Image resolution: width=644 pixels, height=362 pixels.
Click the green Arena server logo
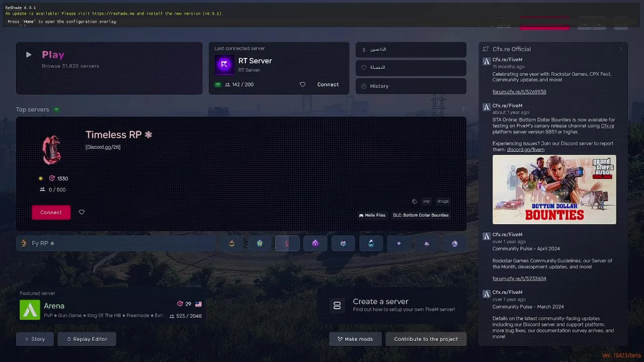30,310
